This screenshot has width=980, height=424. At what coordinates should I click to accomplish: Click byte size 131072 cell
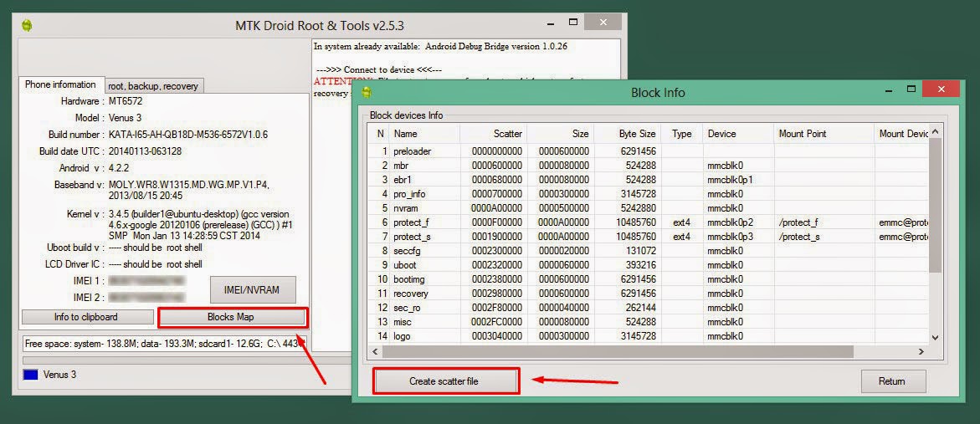click(x=627, y=250)
